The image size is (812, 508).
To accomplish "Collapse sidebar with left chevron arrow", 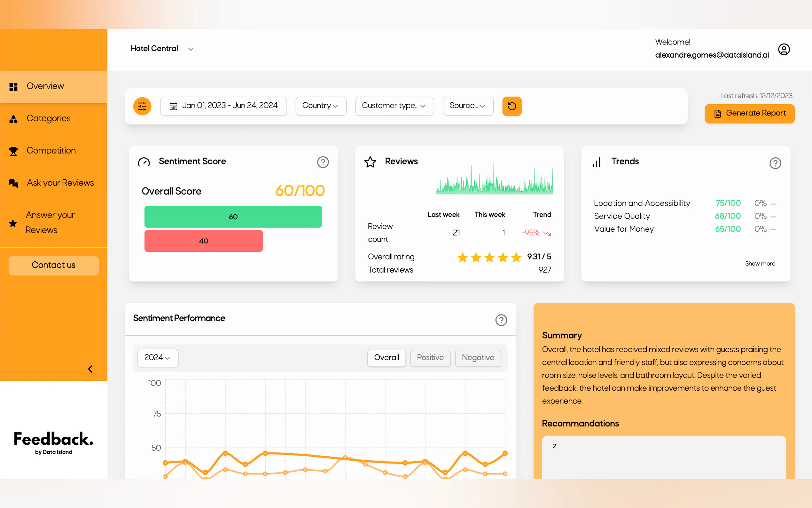I will pyautogui.click(x=90, y=369).
